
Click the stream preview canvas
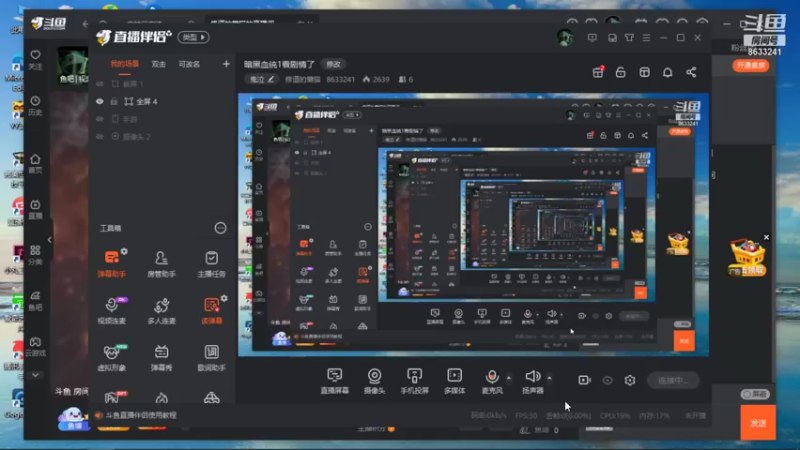[x=473, y=224]
